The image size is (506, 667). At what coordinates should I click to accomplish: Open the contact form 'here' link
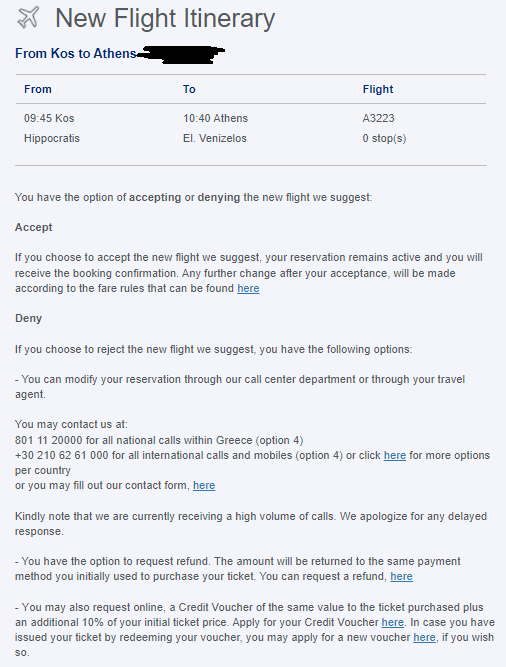pos(204,485)
